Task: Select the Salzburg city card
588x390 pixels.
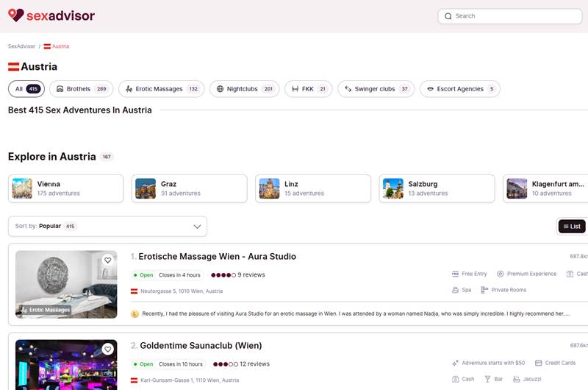Action: point(437,188)
